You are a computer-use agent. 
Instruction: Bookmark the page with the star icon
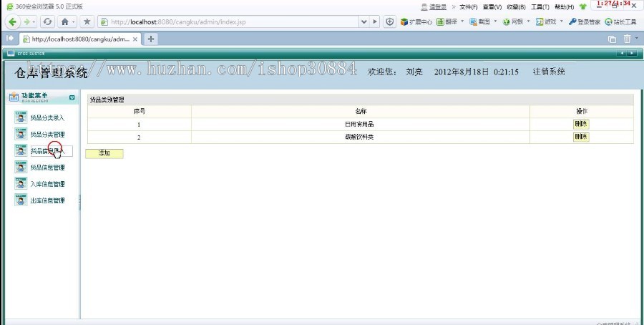pyautogui.click(x=87, y=21)
